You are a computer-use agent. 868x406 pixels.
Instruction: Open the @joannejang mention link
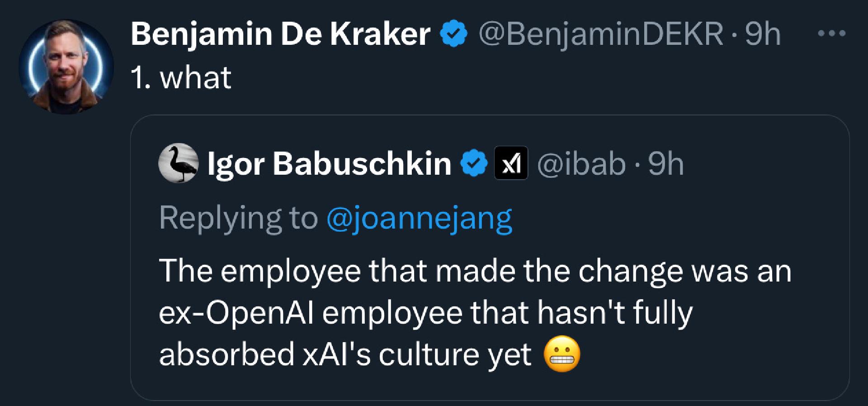click(x=419, y=218)
